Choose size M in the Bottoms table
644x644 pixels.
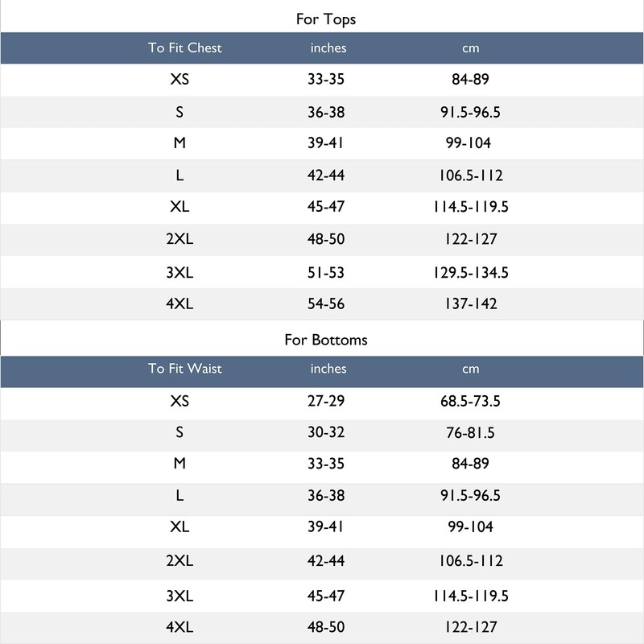point(180,464)
